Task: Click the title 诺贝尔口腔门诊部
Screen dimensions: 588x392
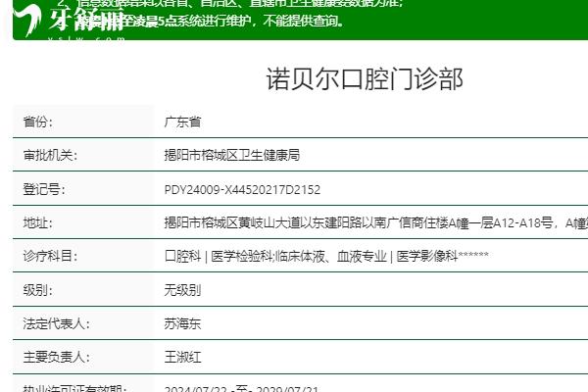Action: 365,79
